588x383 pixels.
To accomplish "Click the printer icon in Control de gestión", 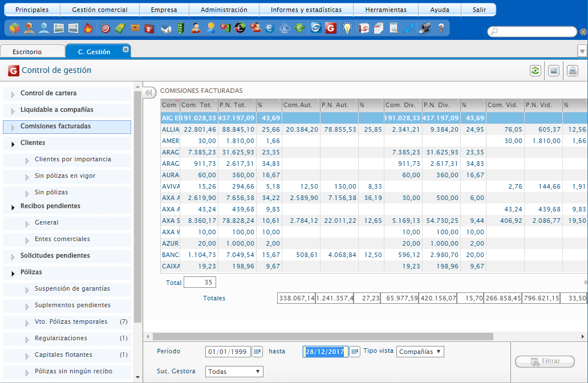I will point(573,71).
